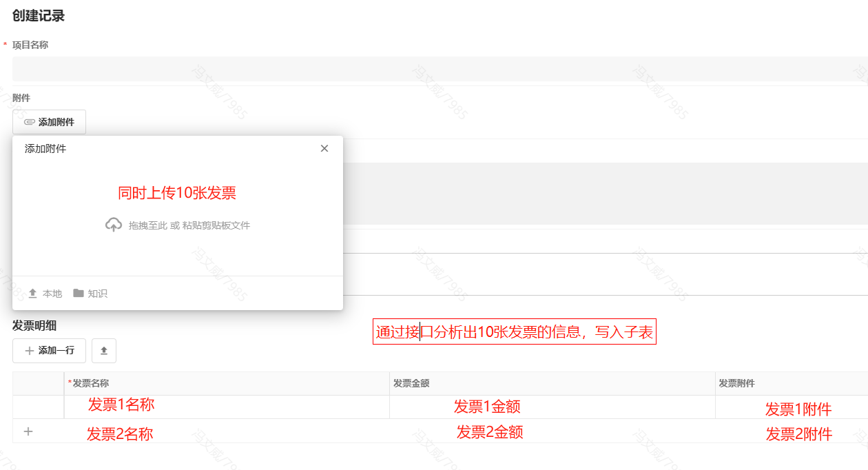Click the 发票附件 column header
868x470 pixels.
[x=792, y=383]
